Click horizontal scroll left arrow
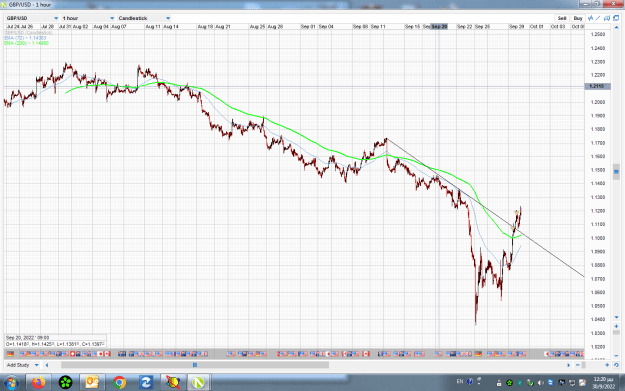The image size is (625, 391). pos(47,365)
